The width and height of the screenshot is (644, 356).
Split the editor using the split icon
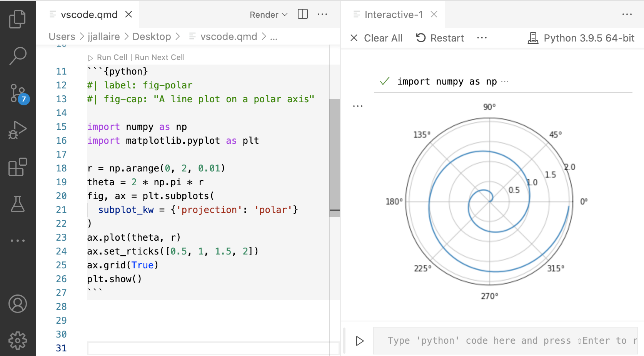click(x=302, y=14)
